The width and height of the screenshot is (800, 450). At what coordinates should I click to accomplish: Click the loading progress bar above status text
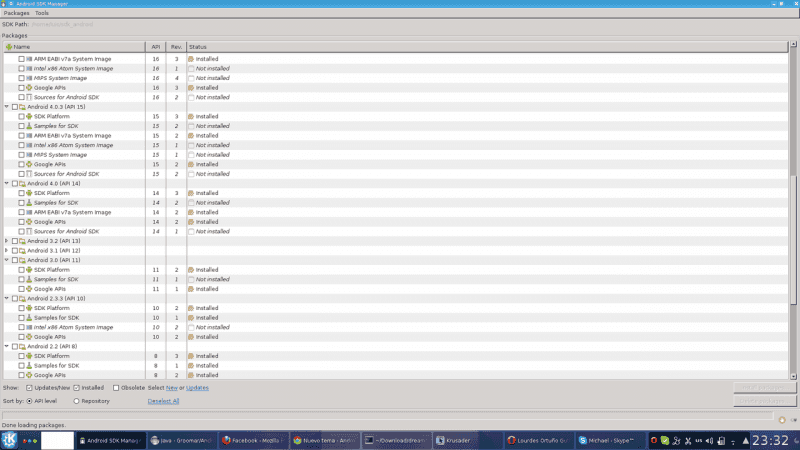(388, 415)
